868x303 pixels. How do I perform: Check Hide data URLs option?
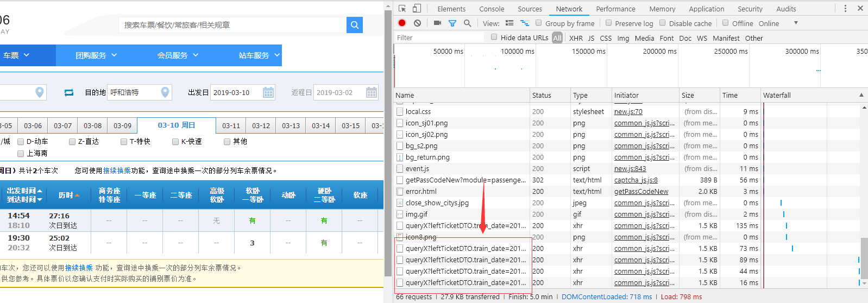pyautogui.click(x=494, y=37)
